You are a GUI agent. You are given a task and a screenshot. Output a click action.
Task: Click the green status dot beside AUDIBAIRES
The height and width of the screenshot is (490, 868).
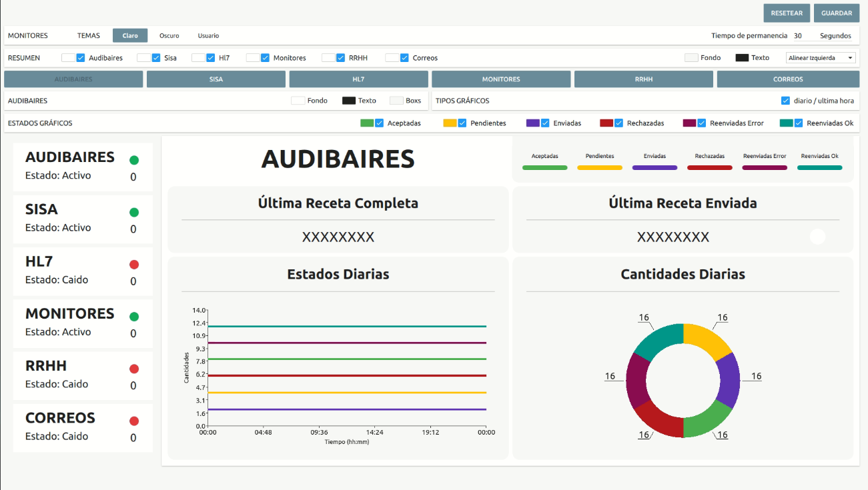pyautogui.click(x=134, y=160)
